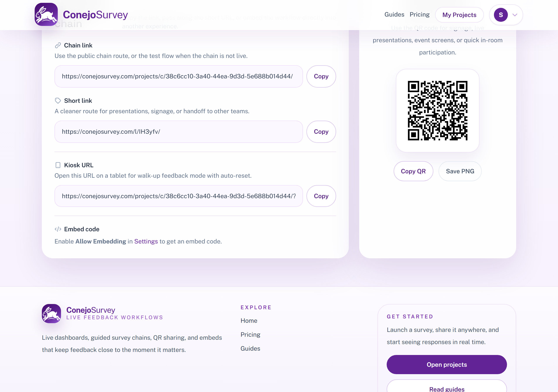Click the tablet icon beside Kiosk URL
This screenshot has width=558, height=392.
pos(58,165)
